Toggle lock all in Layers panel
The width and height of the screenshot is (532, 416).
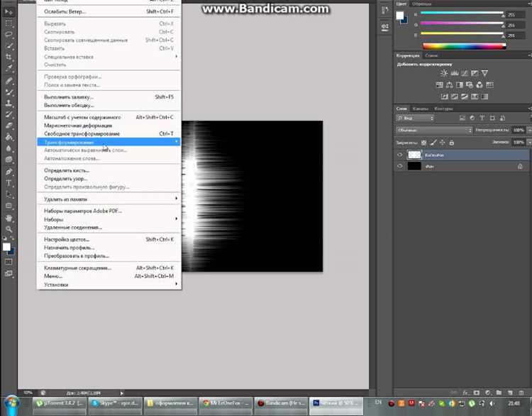coord(452,143)
